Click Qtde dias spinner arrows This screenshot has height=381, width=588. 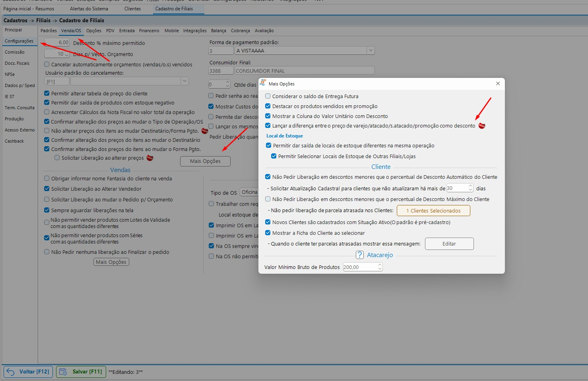point(228,84)
